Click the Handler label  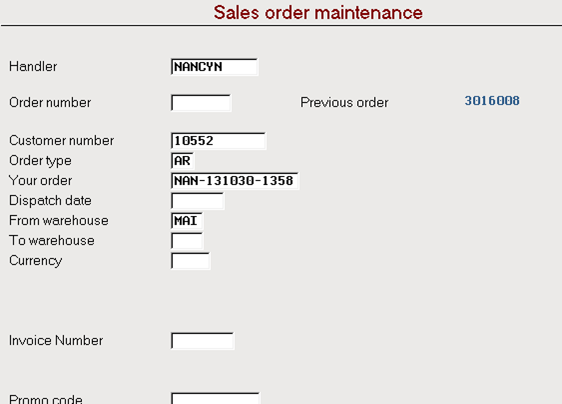tap(33, 67)
